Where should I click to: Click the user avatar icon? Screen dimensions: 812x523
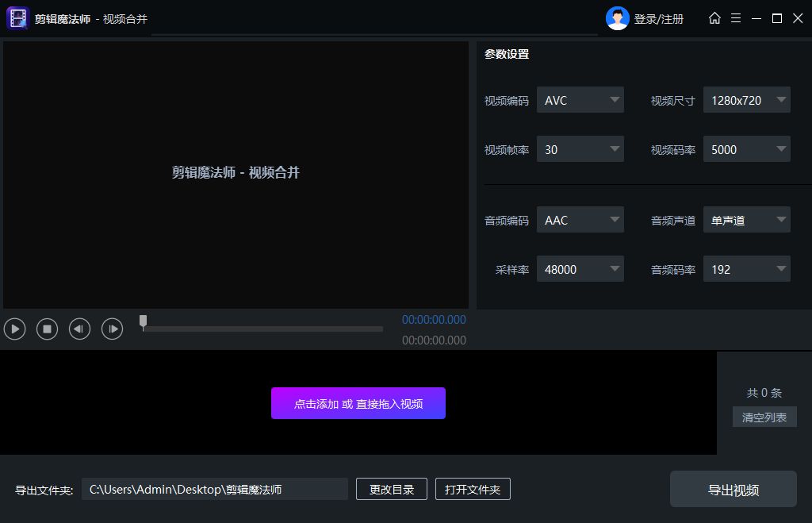(617, 19)
